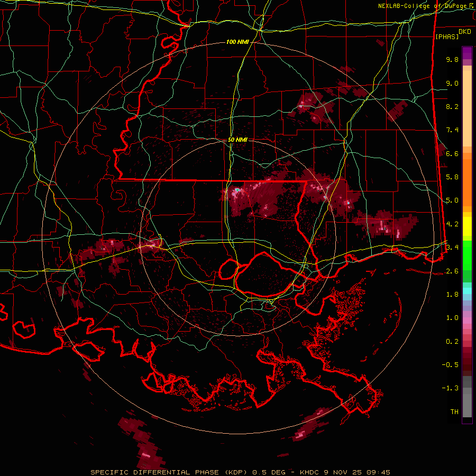Click the NEXLAB-College of DuPage watermark text
This screenshot has height=476, width=476.
point(427,6)
